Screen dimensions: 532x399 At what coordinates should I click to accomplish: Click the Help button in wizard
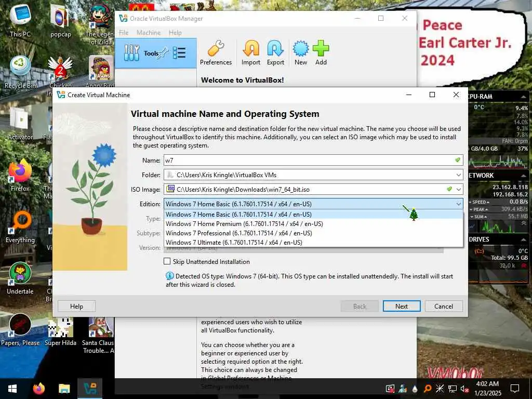(x=76, y=306)
